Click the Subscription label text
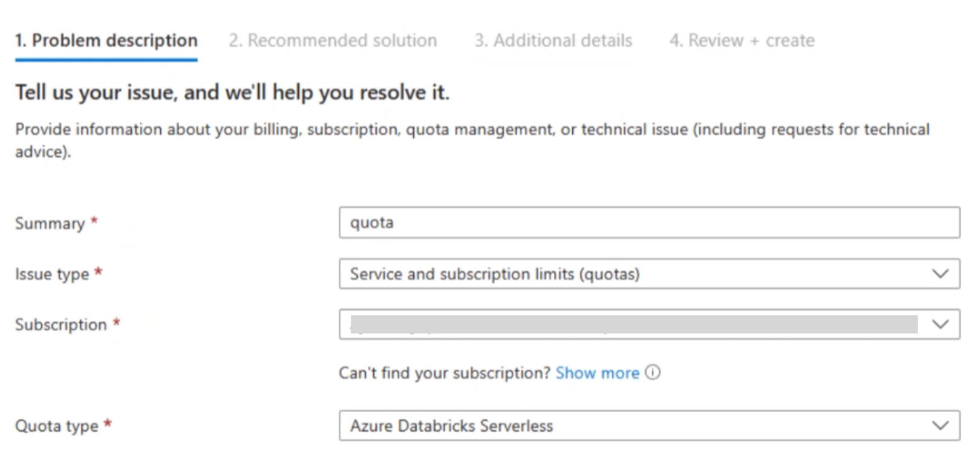This screenshot has width=980, height=466. tap(60, 325)
